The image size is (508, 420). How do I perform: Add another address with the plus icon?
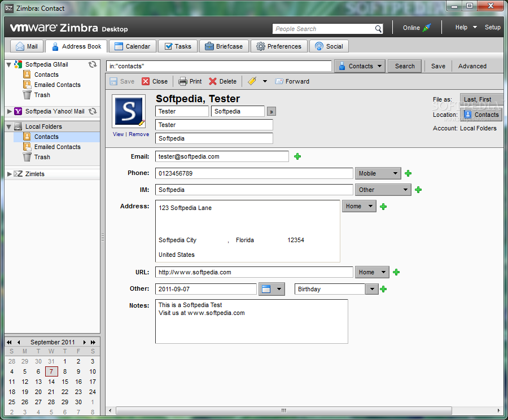click(x=383, y=207)
